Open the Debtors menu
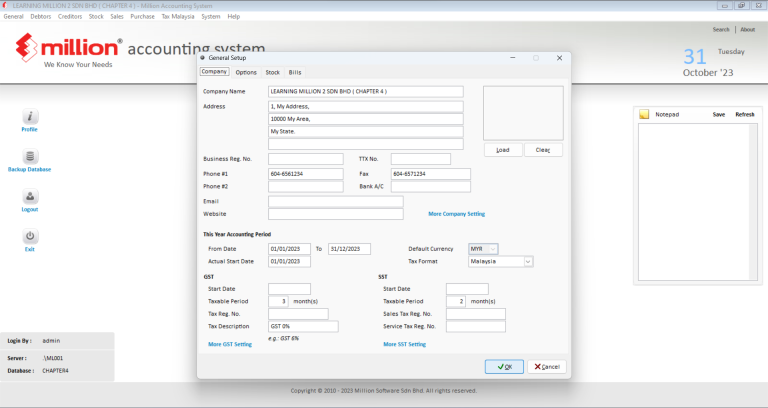Viewport: 768px width, 408px height. pyautogui.click(x=41, y=16)
